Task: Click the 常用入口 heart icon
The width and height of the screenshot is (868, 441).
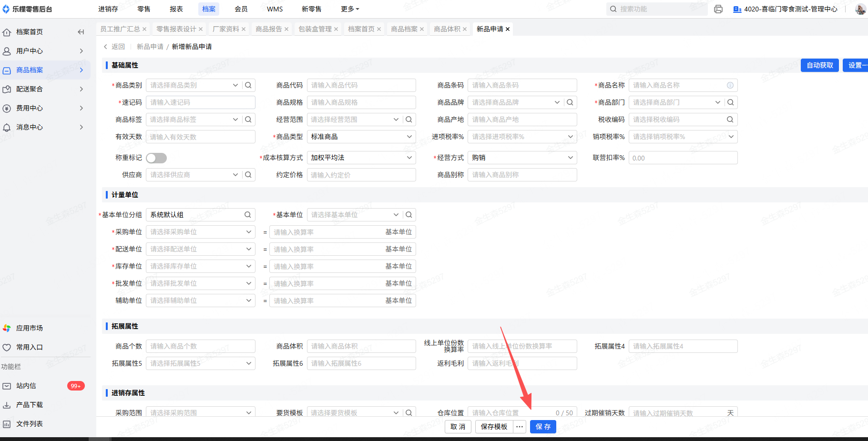Action: (7, 347)
